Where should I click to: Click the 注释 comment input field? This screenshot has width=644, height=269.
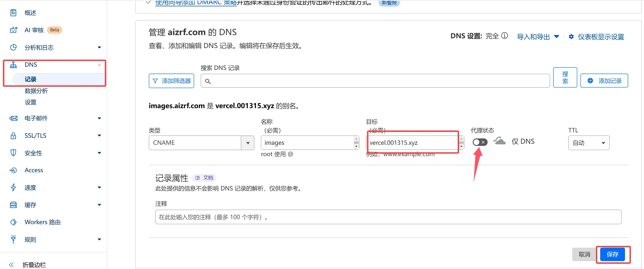[x=388, y=217]
